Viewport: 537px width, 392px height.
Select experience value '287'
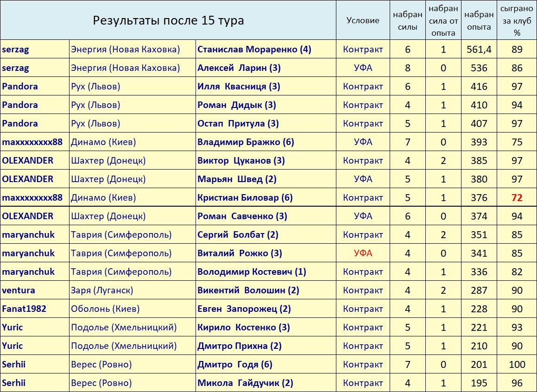tap(479, 290)
